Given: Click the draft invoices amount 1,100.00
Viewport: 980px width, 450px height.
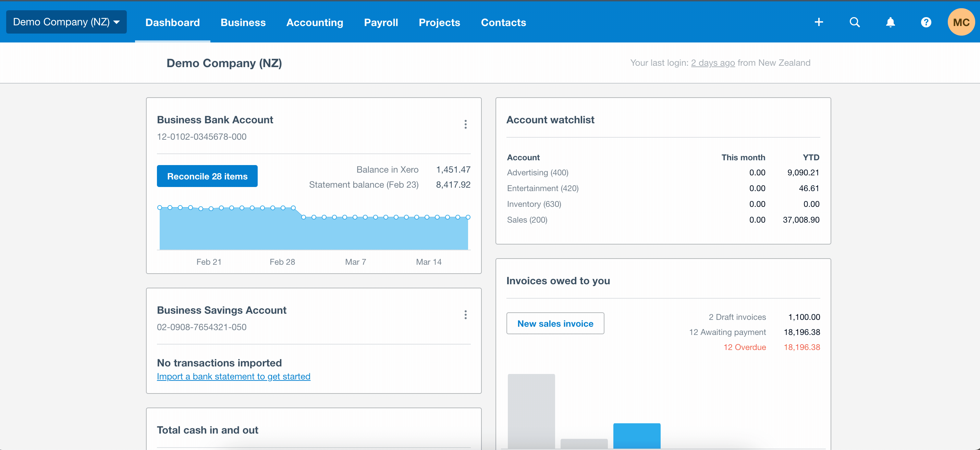Looking at the screenshot, I should (x=804, y=317).
